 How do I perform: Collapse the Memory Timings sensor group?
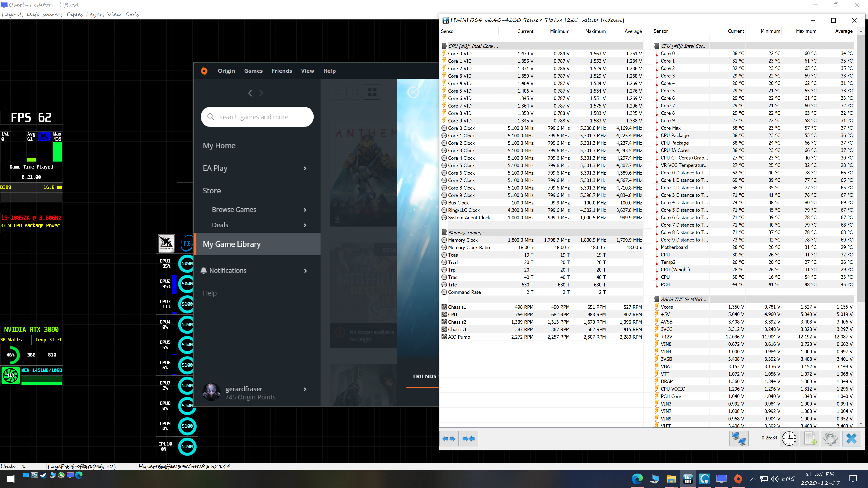466,233
